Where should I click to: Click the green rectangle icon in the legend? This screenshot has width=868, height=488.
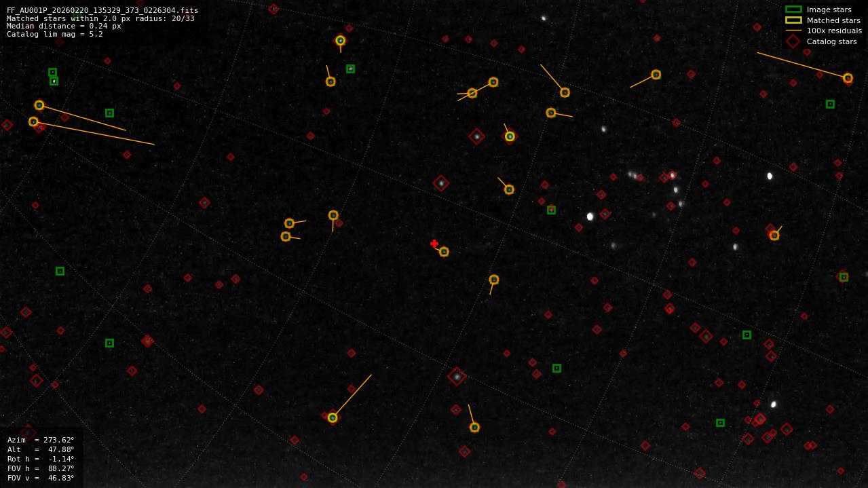click(793, 10)
